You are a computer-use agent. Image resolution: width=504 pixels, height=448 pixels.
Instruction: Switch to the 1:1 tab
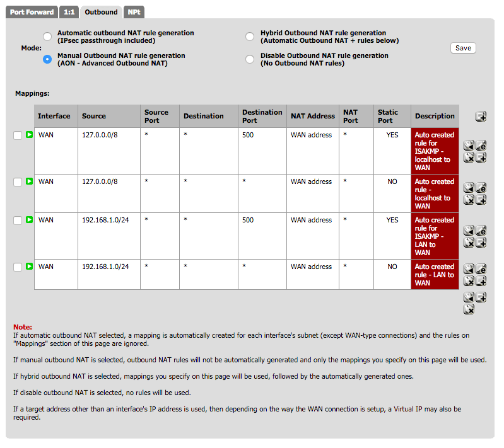click(69, 12)
